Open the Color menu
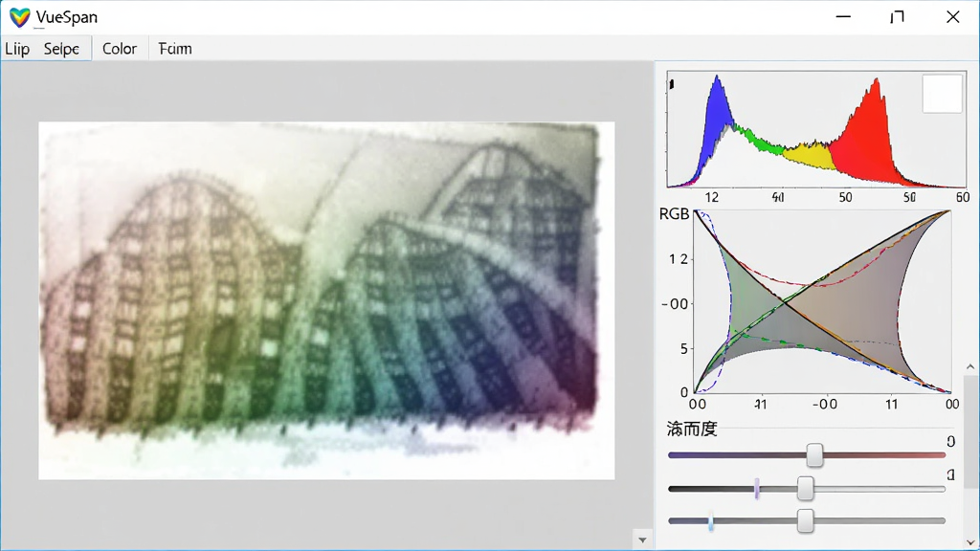The width and height of the screenshot is (980, 551). (x=120, y=49)
